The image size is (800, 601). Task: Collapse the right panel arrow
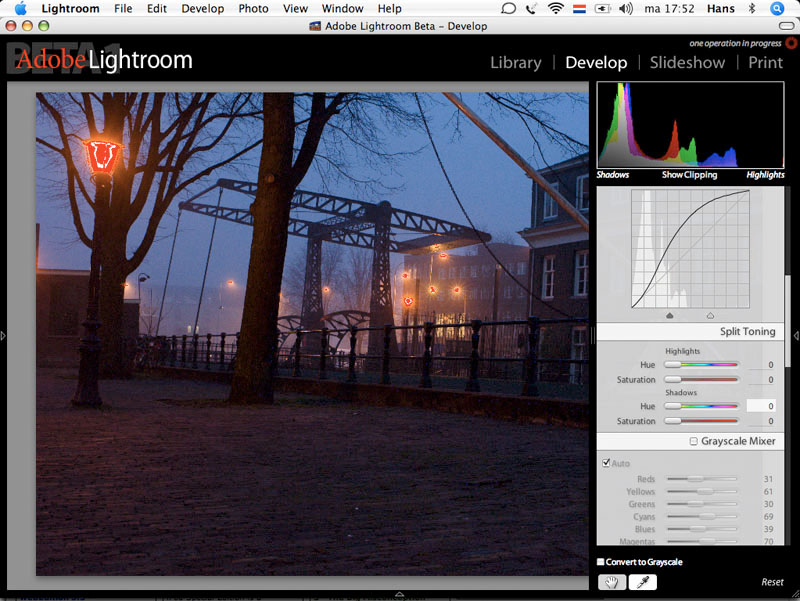coord(796,336)
